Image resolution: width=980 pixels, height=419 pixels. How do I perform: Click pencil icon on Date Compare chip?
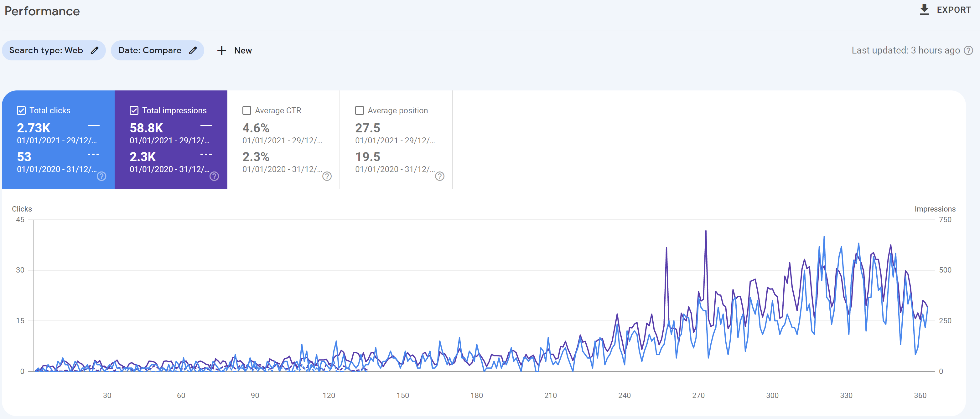coord(193,50)
